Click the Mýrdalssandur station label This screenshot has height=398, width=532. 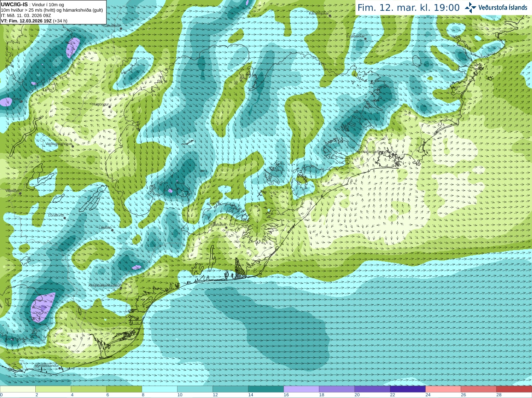point(47,366)
